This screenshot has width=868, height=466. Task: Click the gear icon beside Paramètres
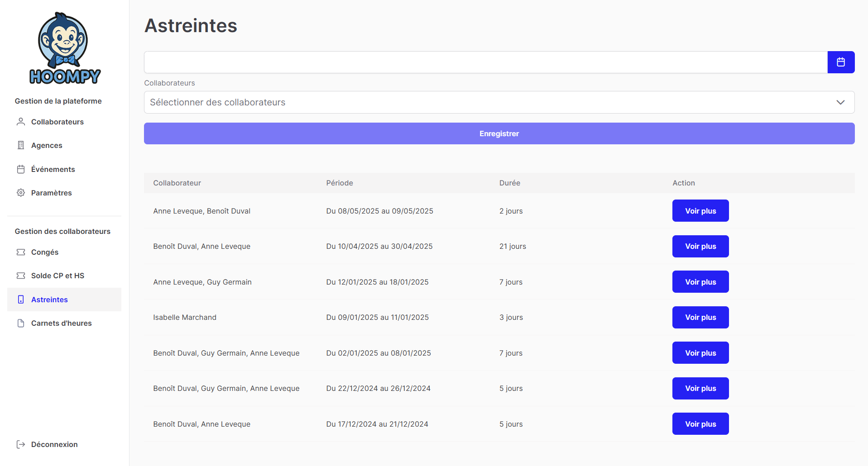(21, 193)
